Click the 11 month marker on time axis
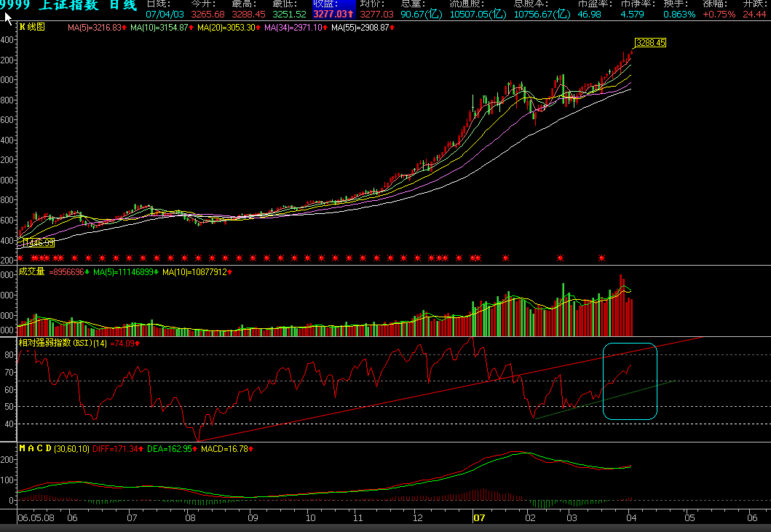 click(x=358, y=517)
